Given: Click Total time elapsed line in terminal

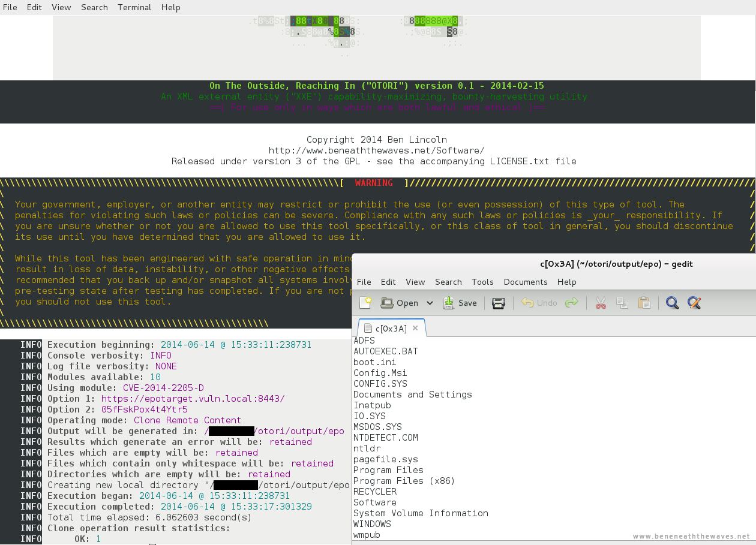Looking at the screenshot, I should (x=149, y=517).
